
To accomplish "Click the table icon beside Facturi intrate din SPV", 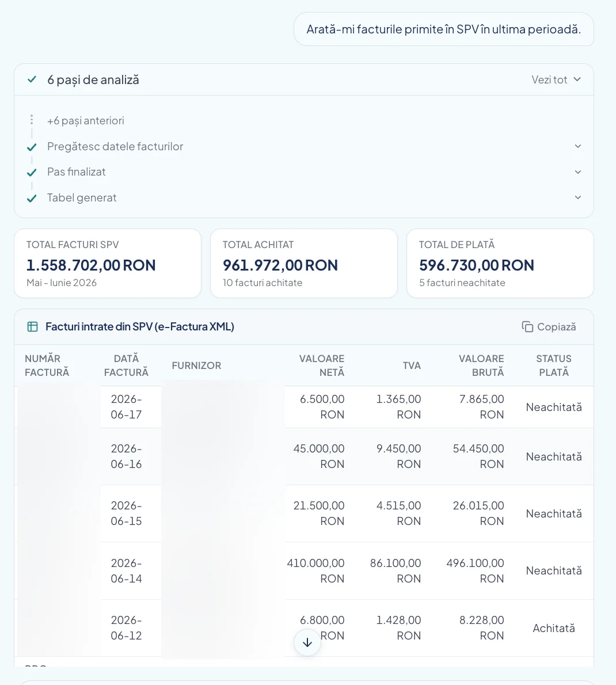I will coord(32,327).
